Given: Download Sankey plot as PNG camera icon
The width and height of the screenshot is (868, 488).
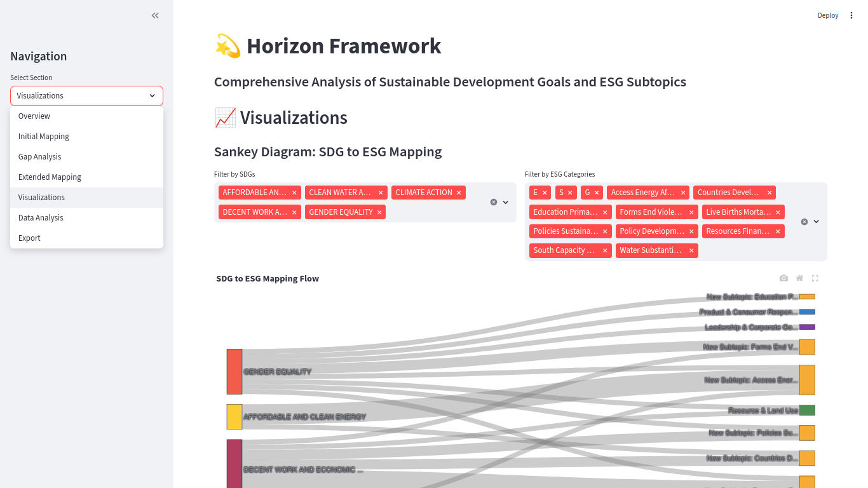Looking at the screenshot, I should (783, 278).
